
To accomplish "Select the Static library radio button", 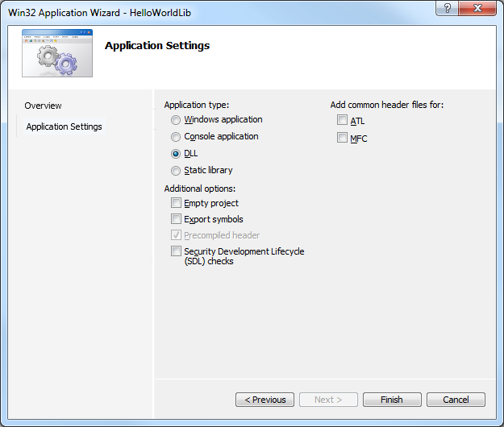I will tap(176, 171).
